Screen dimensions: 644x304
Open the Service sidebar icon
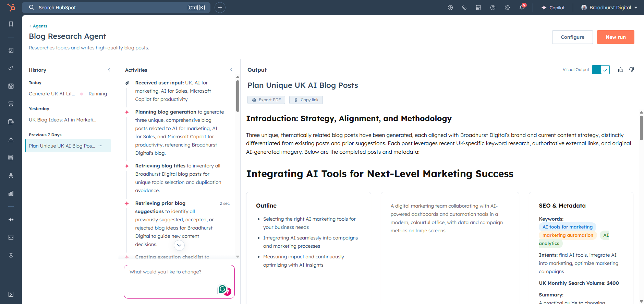click(11, 140)
